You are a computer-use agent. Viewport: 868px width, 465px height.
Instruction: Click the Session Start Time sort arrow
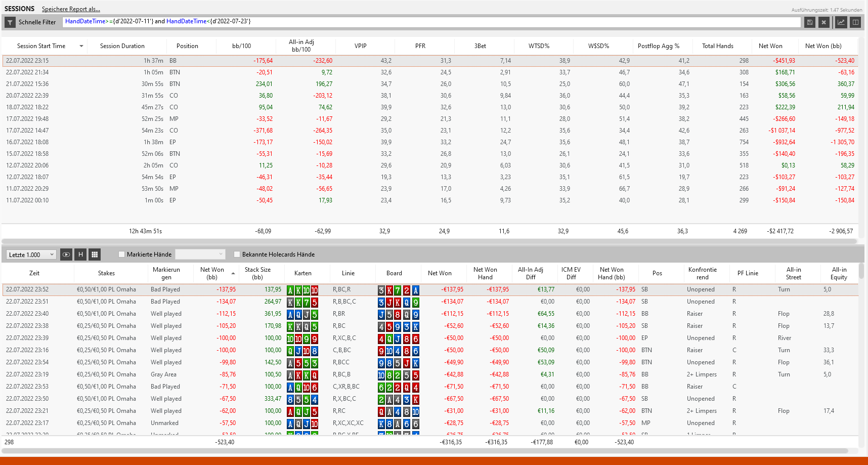coord(81,46)
